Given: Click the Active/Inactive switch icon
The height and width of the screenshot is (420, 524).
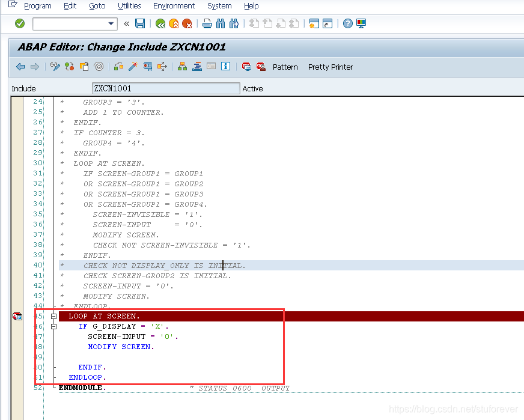Looking at the screenshot, I should [70, 67].
